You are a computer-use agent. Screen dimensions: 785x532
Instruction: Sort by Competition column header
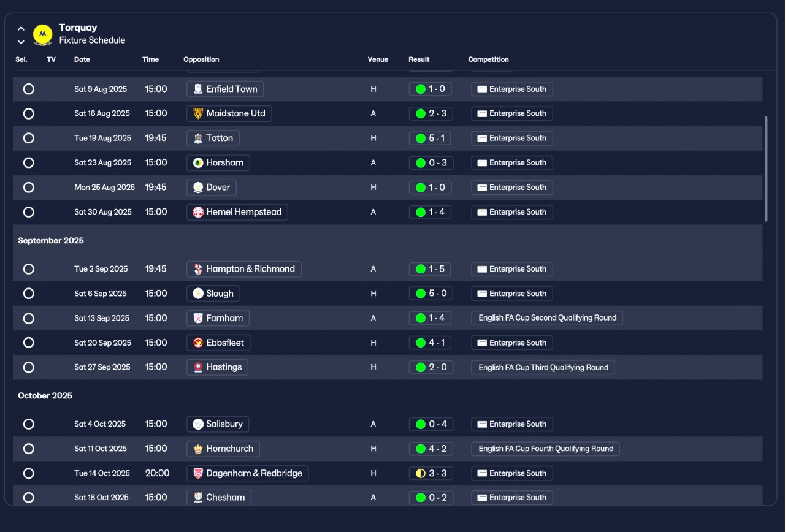pyautogui.click(x=488, y=59)
